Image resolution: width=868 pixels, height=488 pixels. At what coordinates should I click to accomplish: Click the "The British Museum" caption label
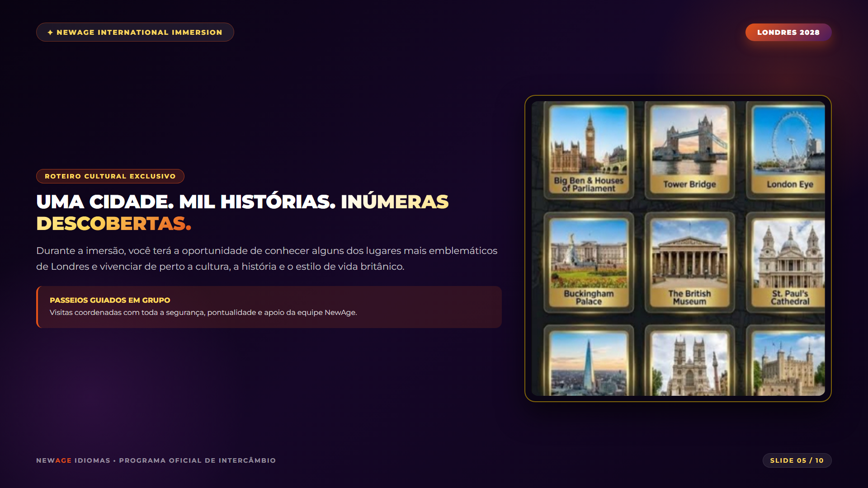coord(689,297)
